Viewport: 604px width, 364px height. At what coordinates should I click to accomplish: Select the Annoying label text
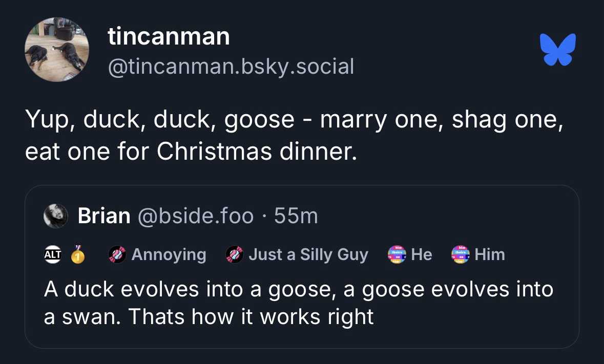[169, 254]
